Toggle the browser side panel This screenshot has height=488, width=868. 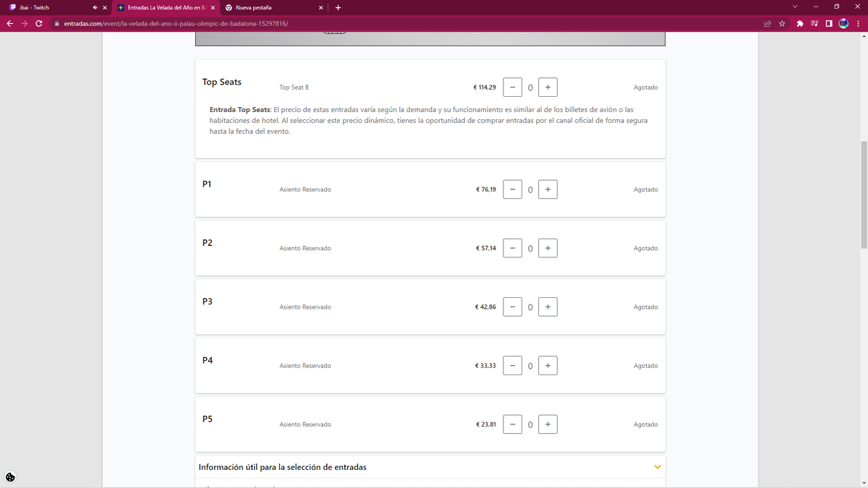click(828, 24)
